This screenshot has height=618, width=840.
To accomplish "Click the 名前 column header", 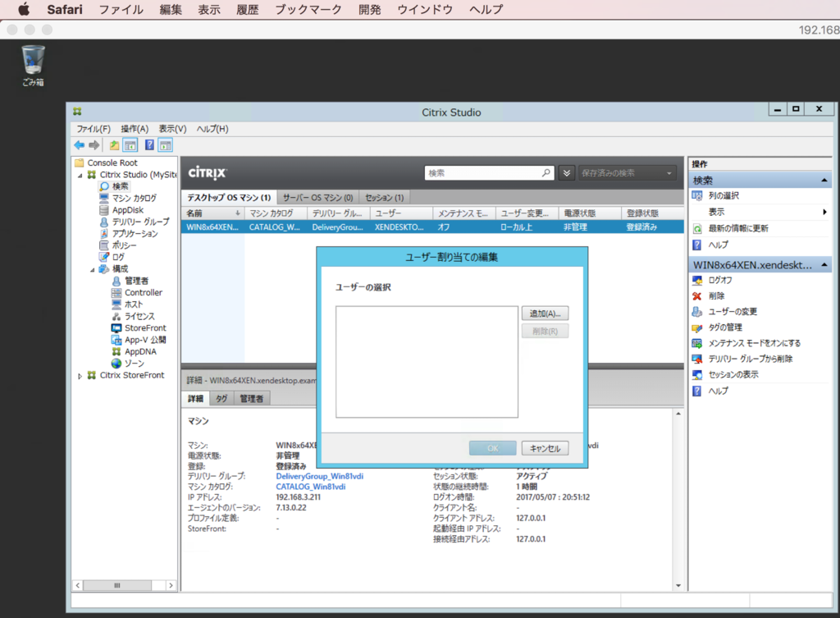I will [212, 213].
